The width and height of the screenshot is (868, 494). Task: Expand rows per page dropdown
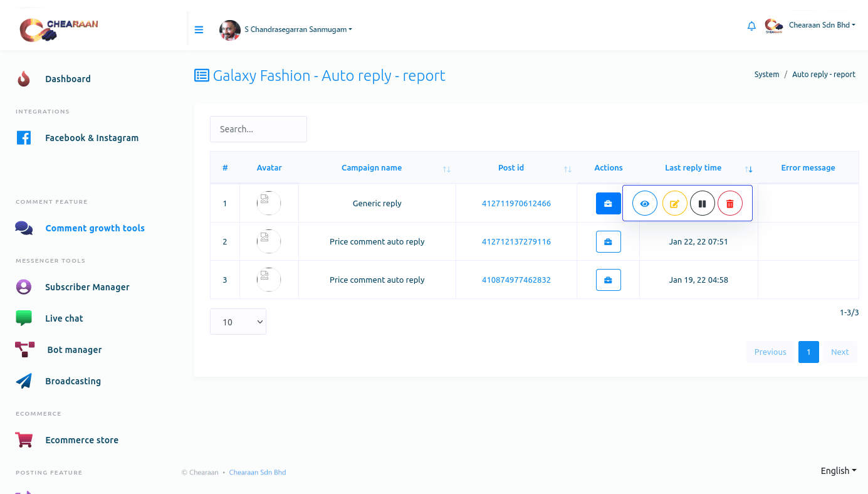[238, 322]
